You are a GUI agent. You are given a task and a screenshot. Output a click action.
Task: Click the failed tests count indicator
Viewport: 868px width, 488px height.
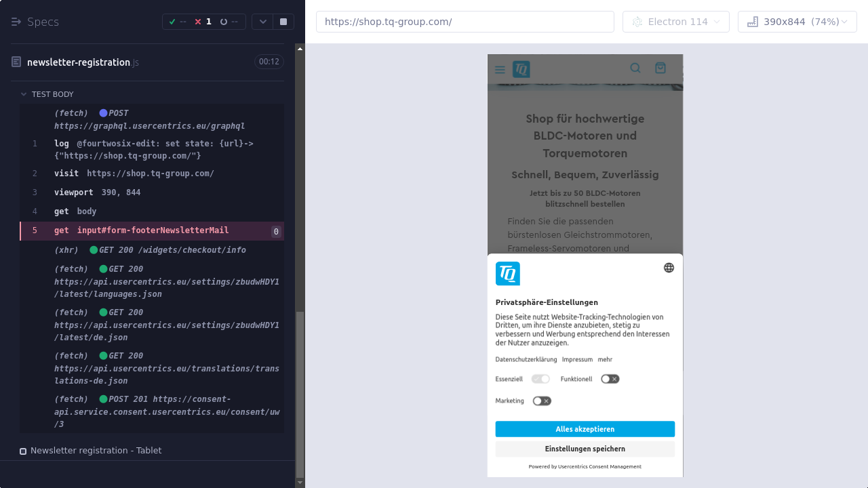pyautogui.click(x=203, y=22)
